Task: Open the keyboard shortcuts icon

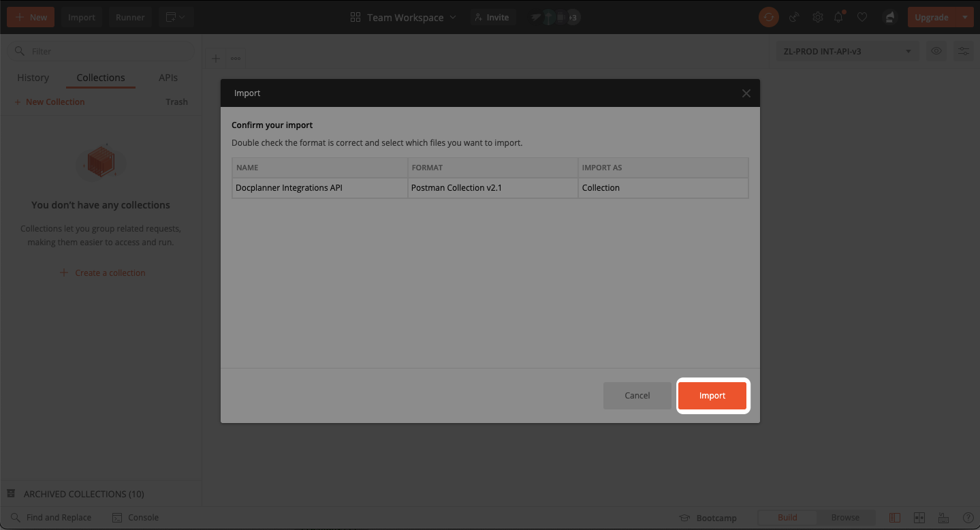Action: pos(943,518)
